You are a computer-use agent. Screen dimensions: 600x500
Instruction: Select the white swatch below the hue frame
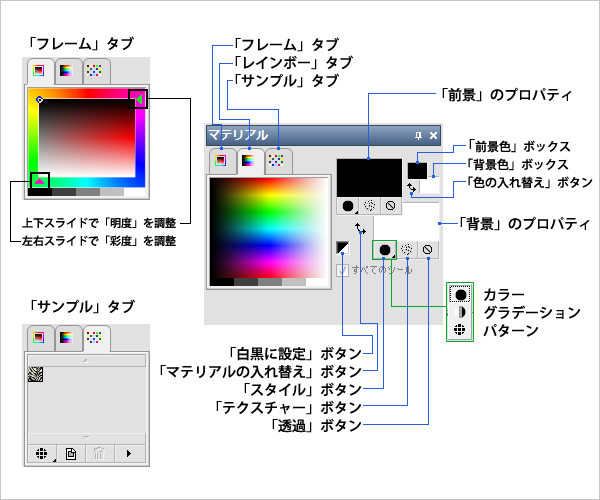tap(135, 192)
